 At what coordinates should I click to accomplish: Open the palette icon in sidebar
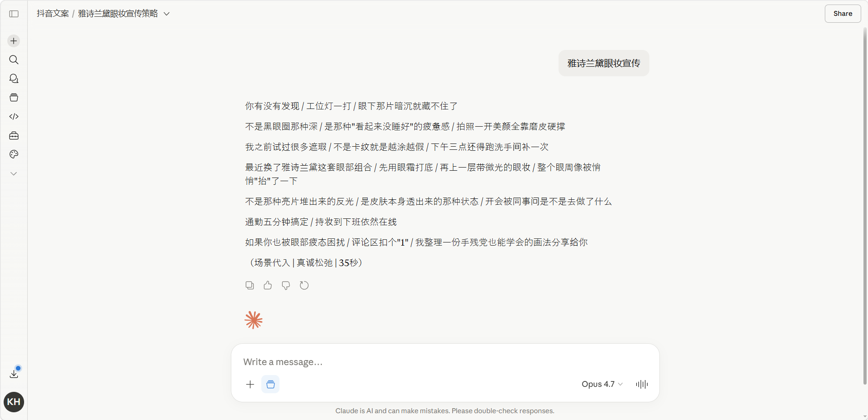pyautogui.click(x=14, y=154)
